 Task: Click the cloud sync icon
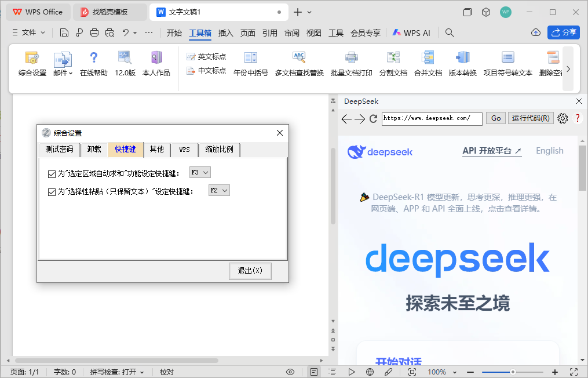point(536,32)
